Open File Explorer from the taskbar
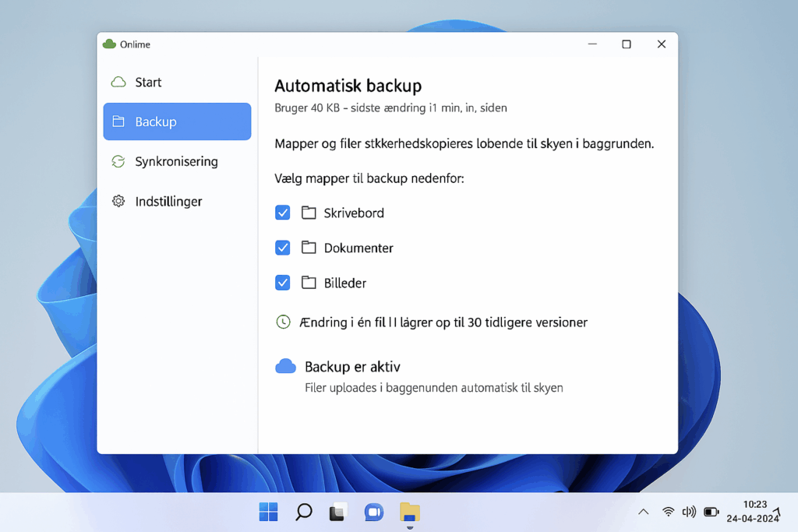This screenshot has width=798, height=532. pyautogui.click(x=410, y=512)
